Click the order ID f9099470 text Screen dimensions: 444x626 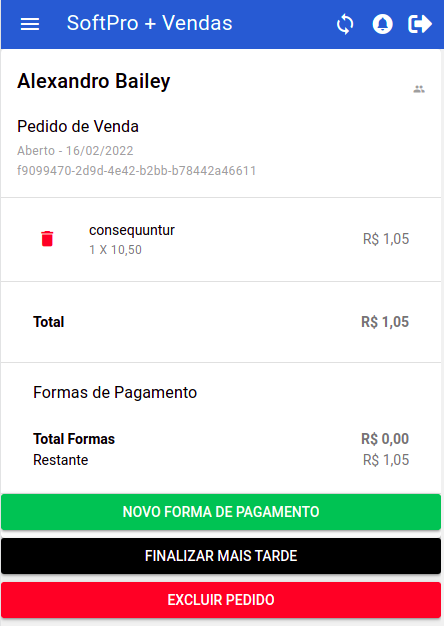coord(137,171)
